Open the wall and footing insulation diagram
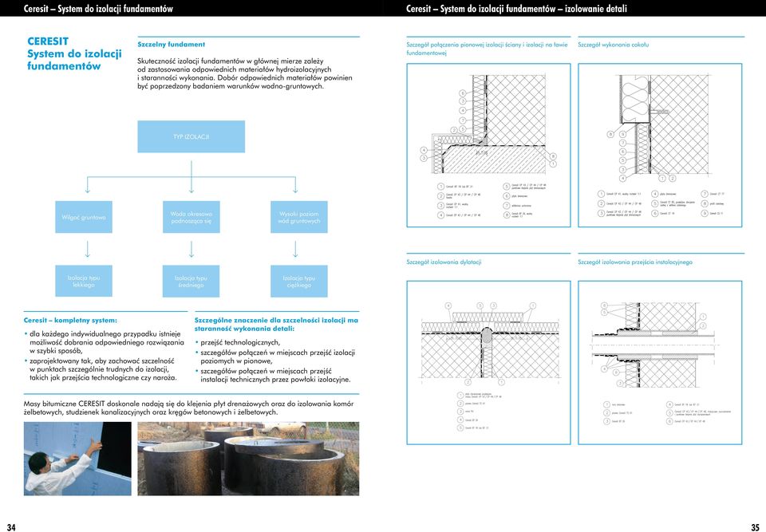This screenshot has width=766, height=532. (x=488, y=145)
